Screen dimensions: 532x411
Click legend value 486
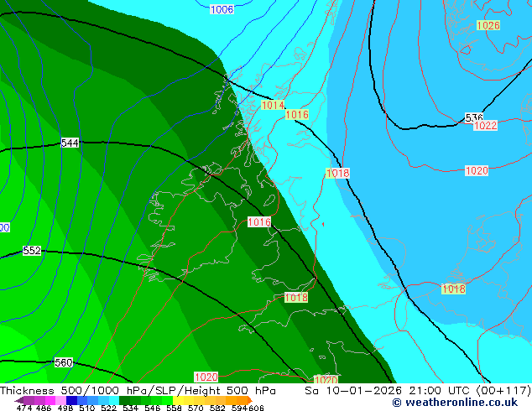(44, 408)
